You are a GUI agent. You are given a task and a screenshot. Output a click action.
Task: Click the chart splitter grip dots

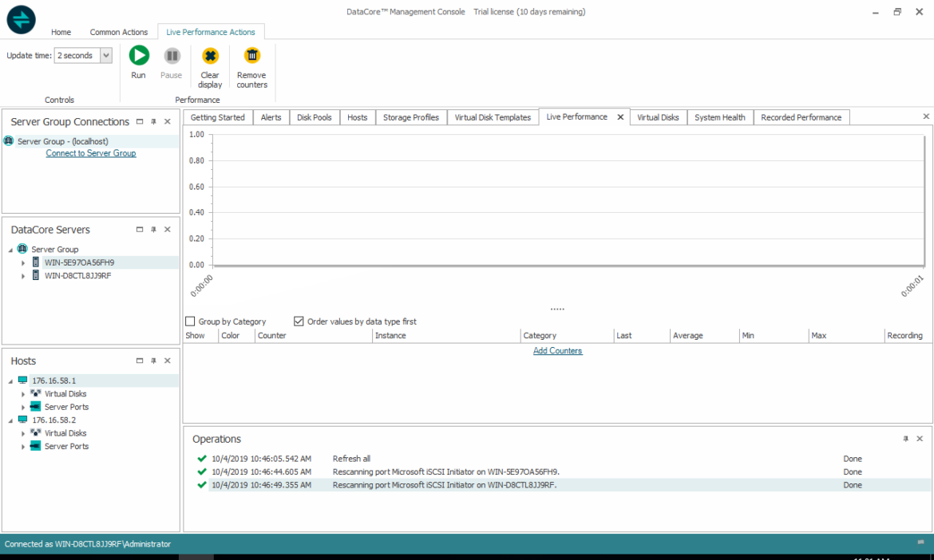click(x=557, y=309)
